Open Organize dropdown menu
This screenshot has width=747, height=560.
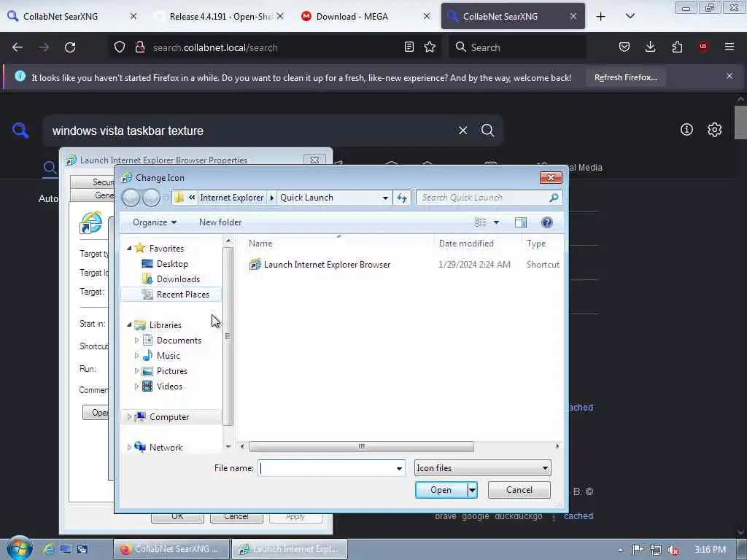coord(155,222)
